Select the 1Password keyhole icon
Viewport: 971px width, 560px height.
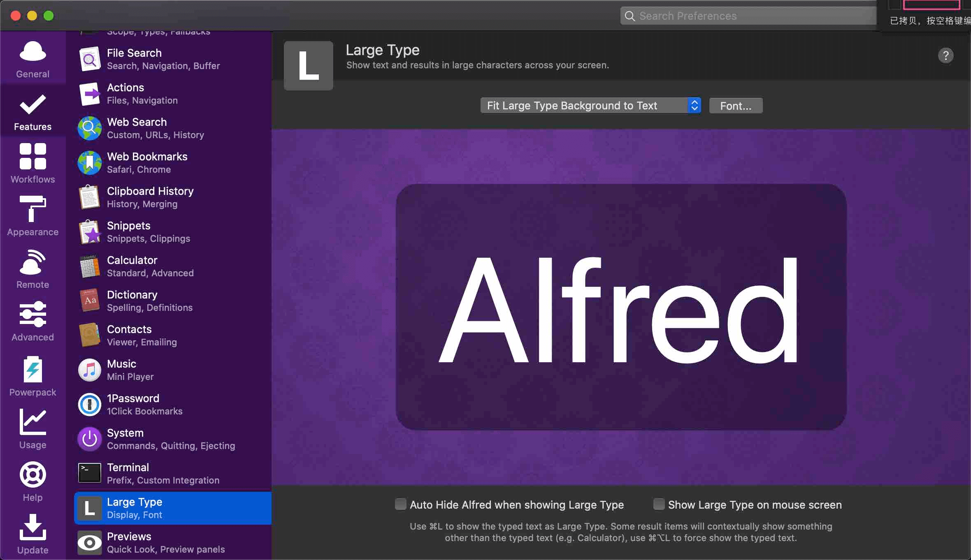[x=90, y=405]
